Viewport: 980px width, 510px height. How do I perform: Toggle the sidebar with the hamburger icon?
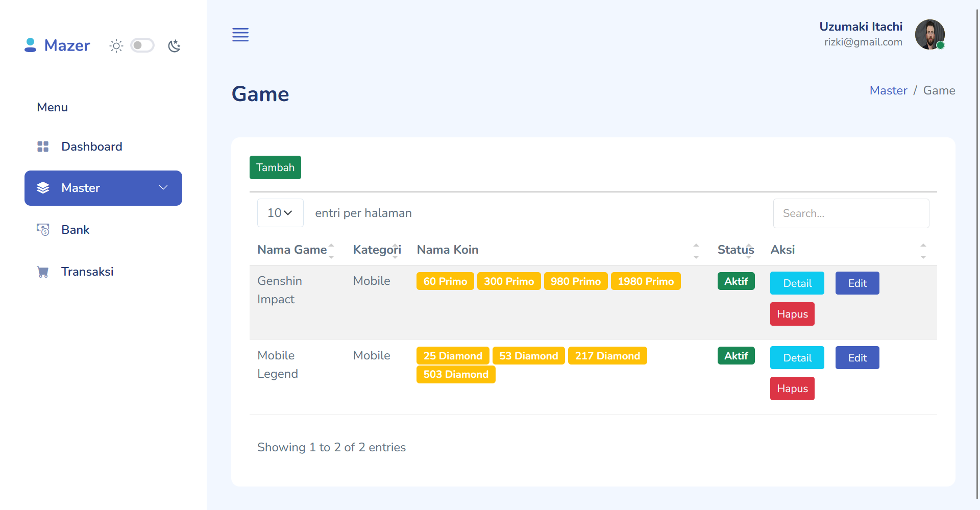click(x=240, y=35)
